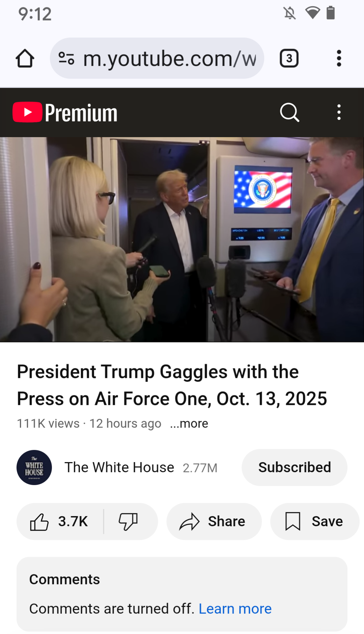The height and width of the screenshot is (634, 364).
Task: Open The White House channel avatar
Action: point(34,467)
